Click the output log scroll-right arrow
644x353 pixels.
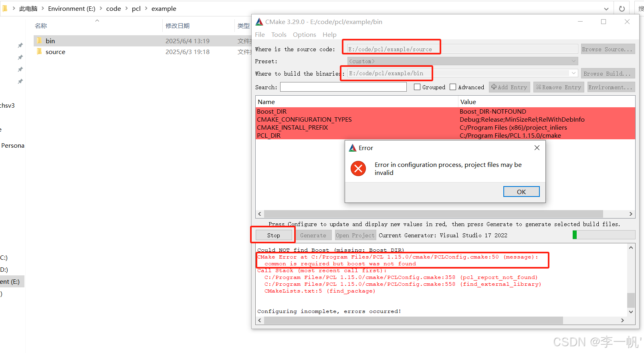(622, 321)
